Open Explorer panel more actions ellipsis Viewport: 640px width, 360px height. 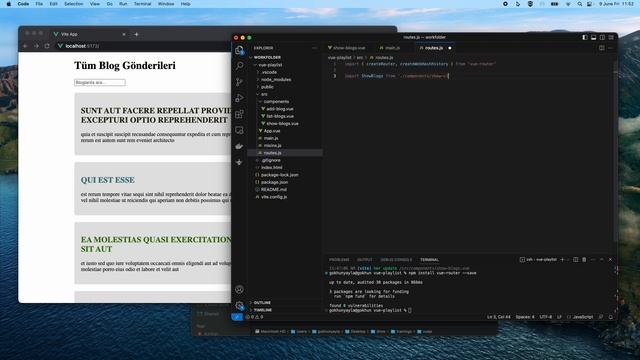pos(314,48)
